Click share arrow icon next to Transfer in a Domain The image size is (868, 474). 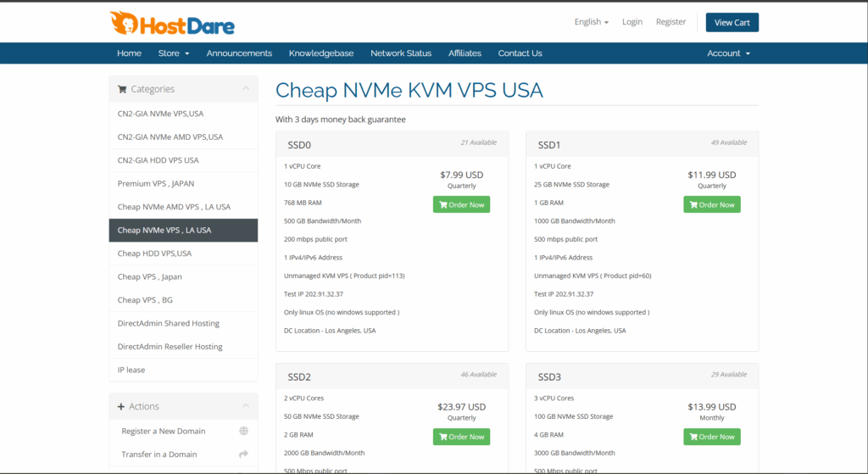pyautogui.click(x=243, y=454)
